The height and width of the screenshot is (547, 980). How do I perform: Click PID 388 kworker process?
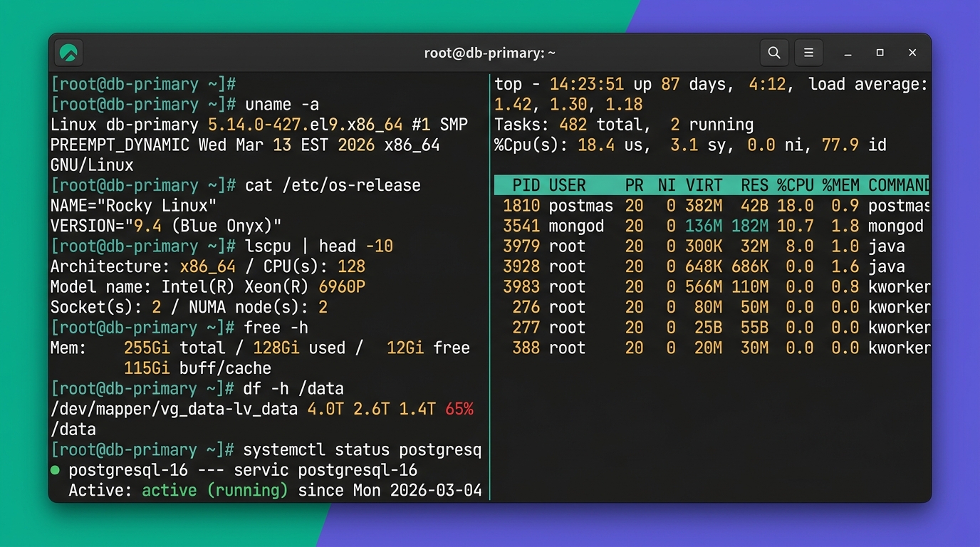pos(526,348)
